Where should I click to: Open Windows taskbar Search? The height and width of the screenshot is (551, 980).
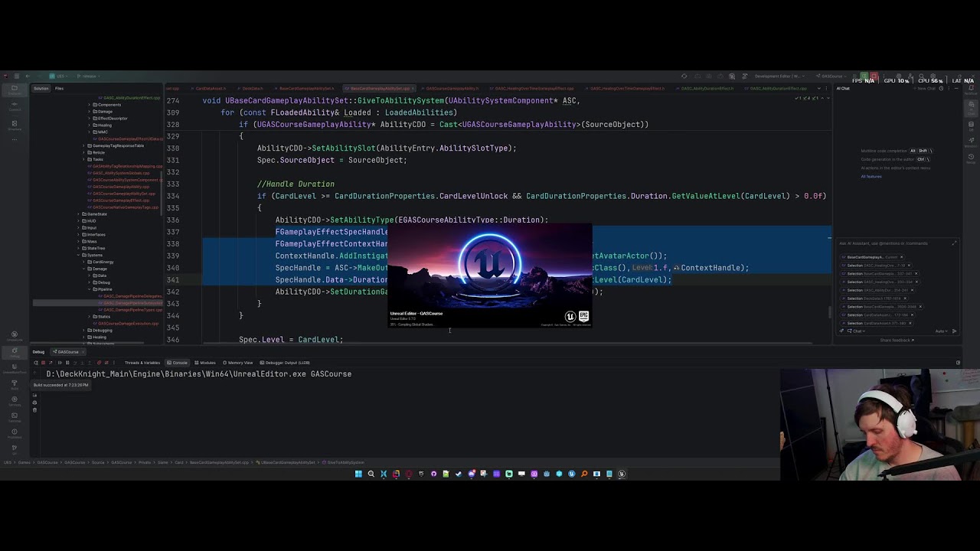371,474
